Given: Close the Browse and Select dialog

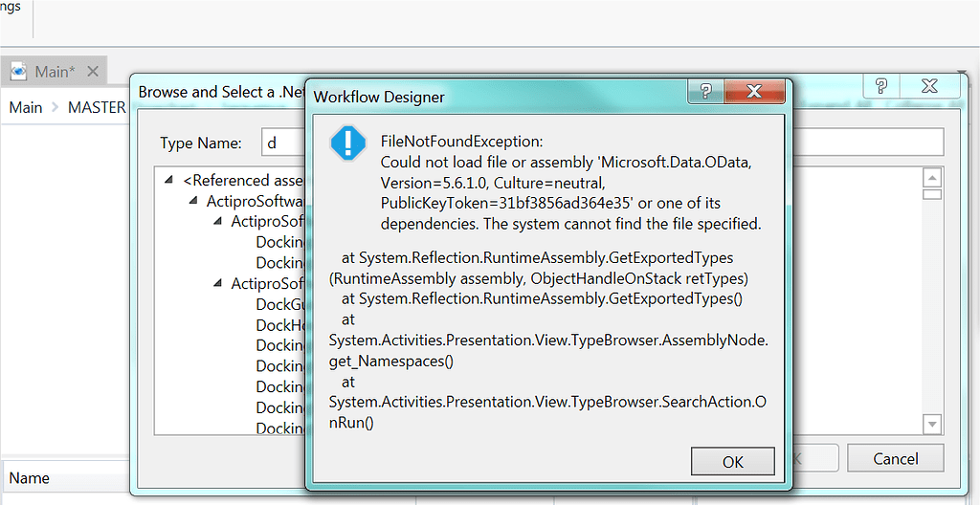Looking at the screenshot, I should tap(928, 86).
